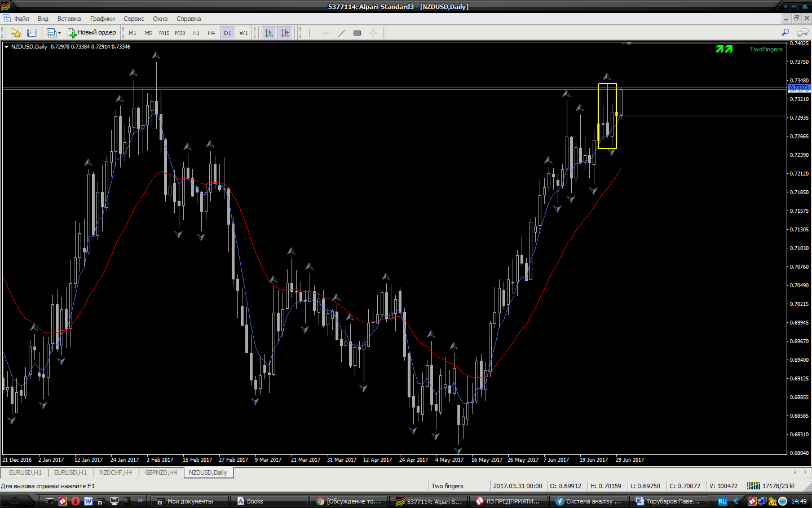Click the Новый ордер button
This screenshot has width=812, height=508.
pyautogui.click(x=92, y=33)
